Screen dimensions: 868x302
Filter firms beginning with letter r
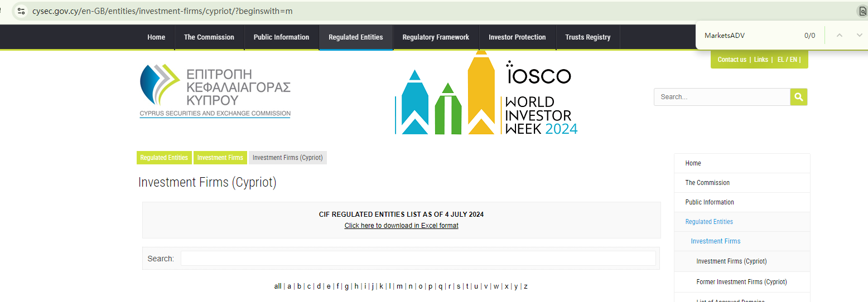click(x=450, y=286)
